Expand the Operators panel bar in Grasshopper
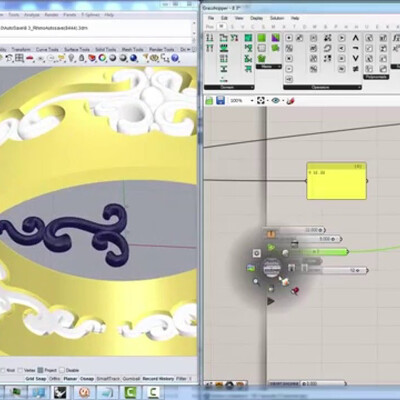This screenshot has height=400, width=400. point(322,87)
